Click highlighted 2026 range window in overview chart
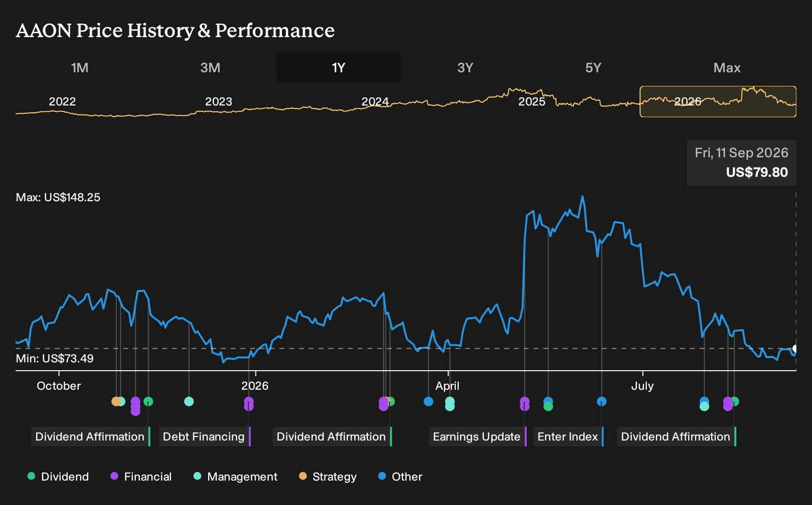 pyautogui.click(x=718, y=102)
